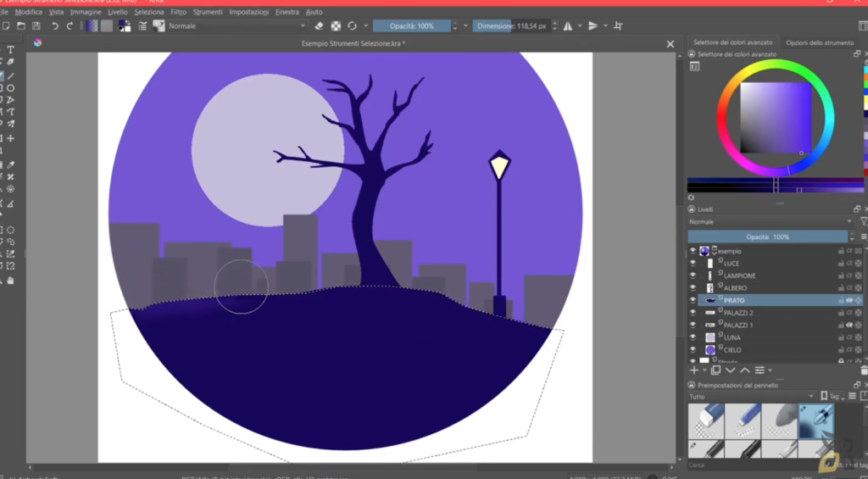Select the Elliptical Selection tool
Screen dimensions: 868x479
[x=10, y=230]
